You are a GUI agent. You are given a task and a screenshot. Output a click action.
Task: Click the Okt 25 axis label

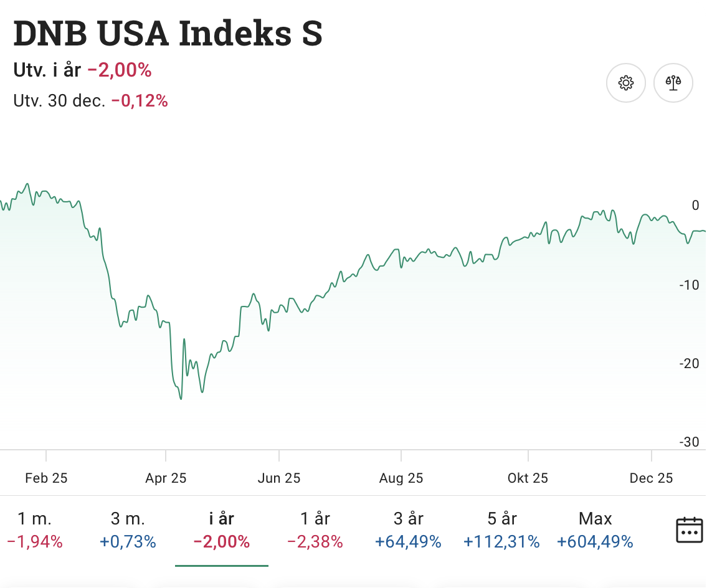528,478
